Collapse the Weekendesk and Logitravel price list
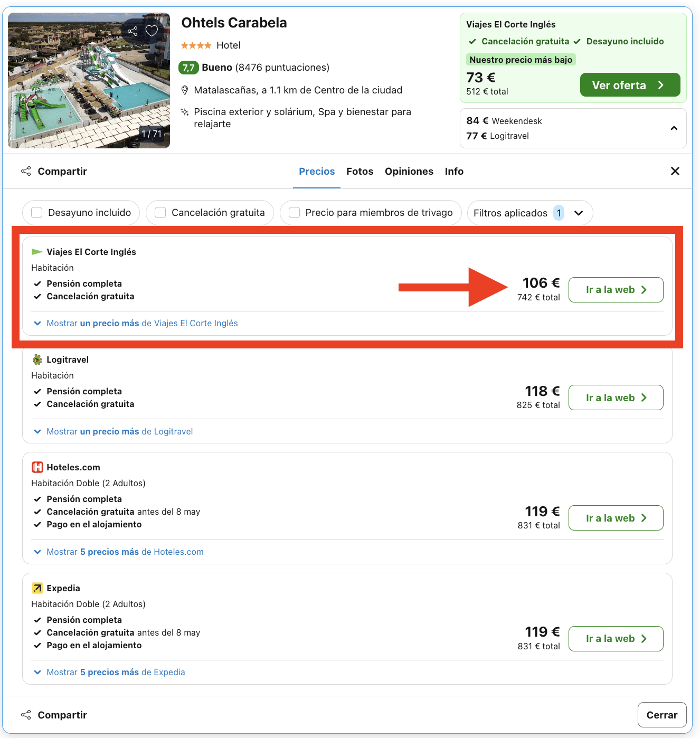Screen dimensions: 700x738 674,128
